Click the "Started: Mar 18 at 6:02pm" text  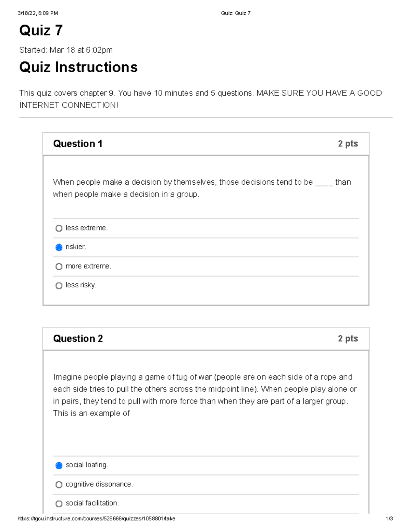66,50
